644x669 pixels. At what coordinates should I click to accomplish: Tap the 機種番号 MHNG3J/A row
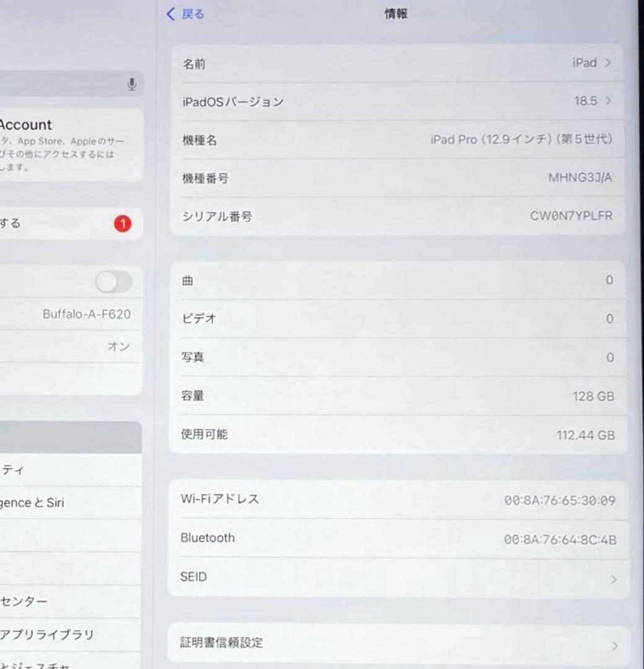(x=396, y=178)
